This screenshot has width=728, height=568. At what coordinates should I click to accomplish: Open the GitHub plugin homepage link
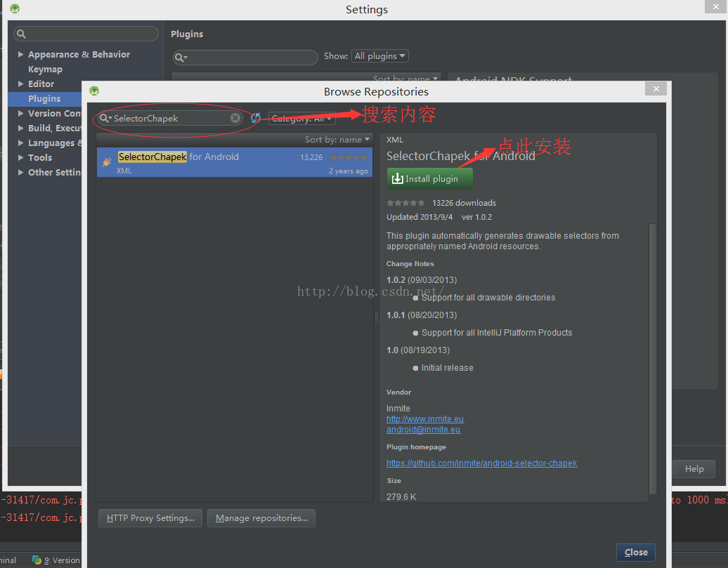[x=482, y=463]
